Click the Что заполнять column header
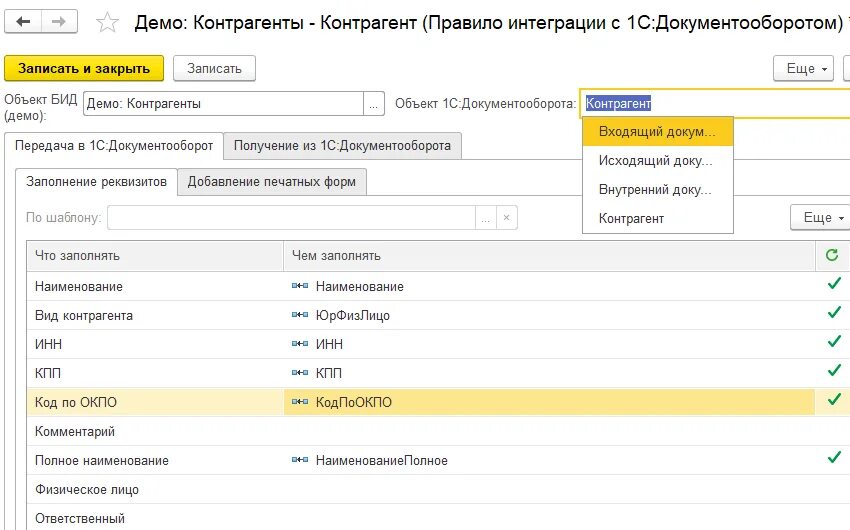Screen dimensions: 850x530 click(x=155, y=256)
